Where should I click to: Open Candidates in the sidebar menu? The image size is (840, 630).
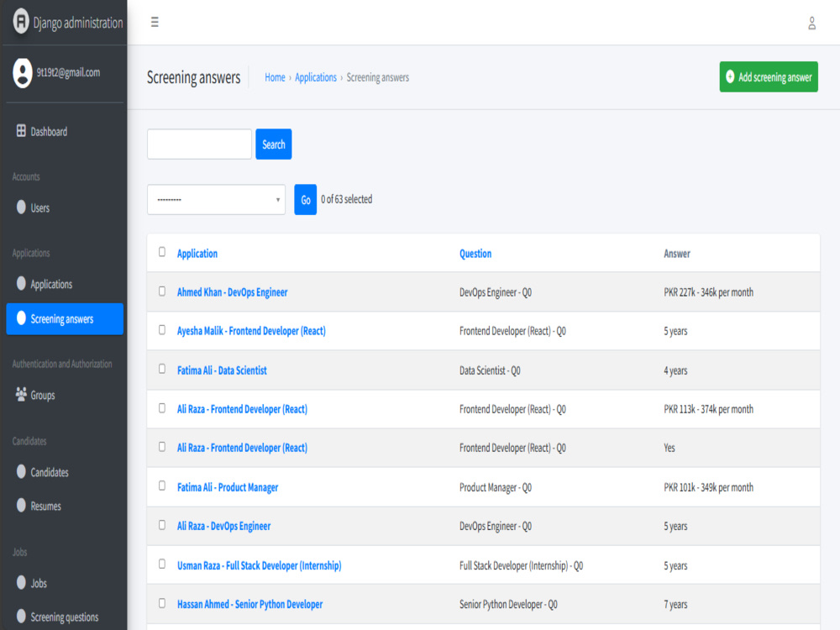pyautogui.click(x=65, y=472)
